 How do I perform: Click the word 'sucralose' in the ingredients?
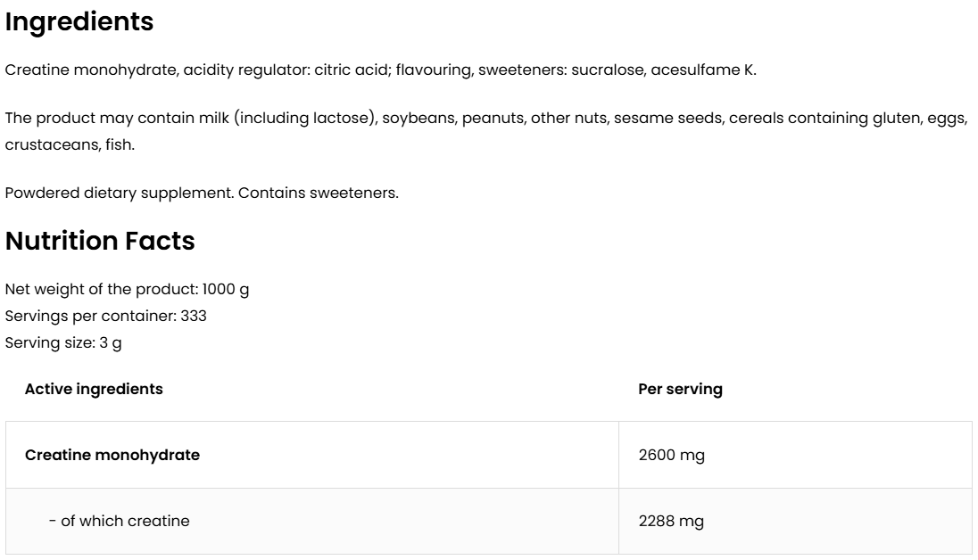[x=613, y=70]
